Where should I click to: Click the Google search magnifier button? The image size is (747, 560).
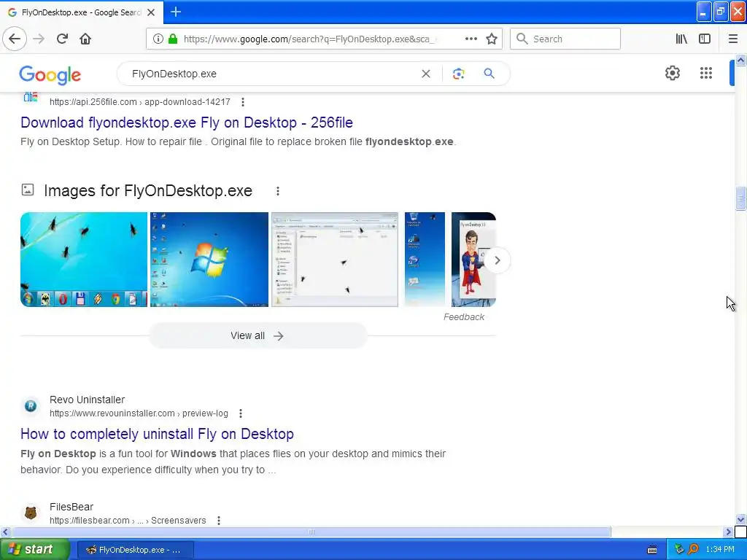click(489, 74)
